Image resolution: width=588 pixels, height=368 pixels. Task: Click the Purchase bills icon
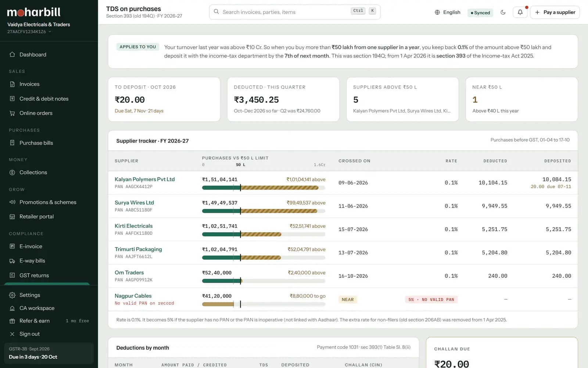[x=12, y=143]
